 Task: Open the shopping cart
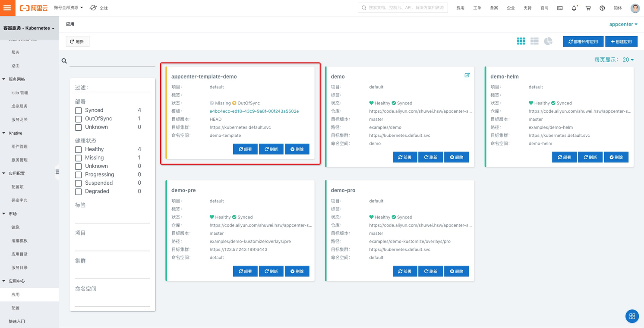pos(588,8)
